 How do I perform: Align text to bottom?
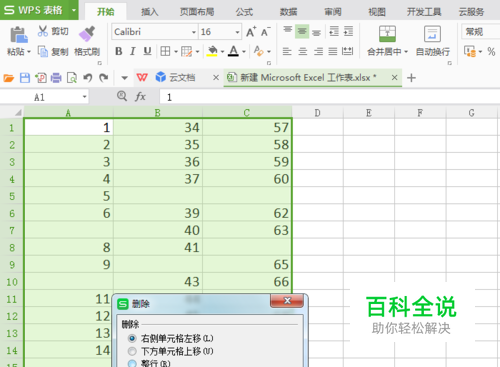[x=316, y=32]
